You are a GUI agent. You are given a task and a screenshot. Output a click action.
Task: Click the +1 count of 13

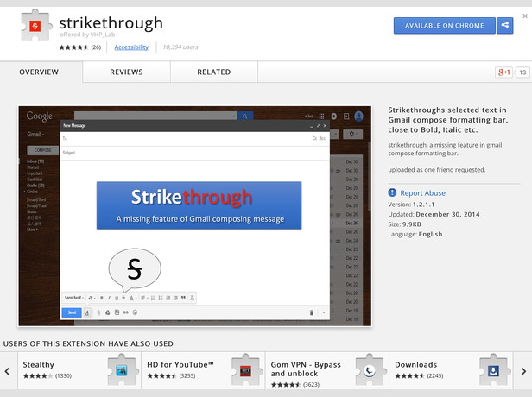522,72
